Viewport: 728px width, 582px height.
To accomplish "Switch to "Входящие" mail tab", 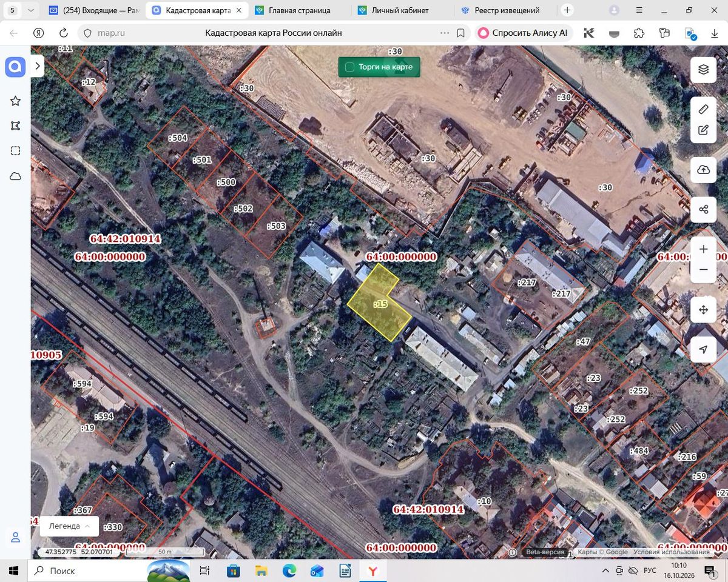I will pos(93,10).
